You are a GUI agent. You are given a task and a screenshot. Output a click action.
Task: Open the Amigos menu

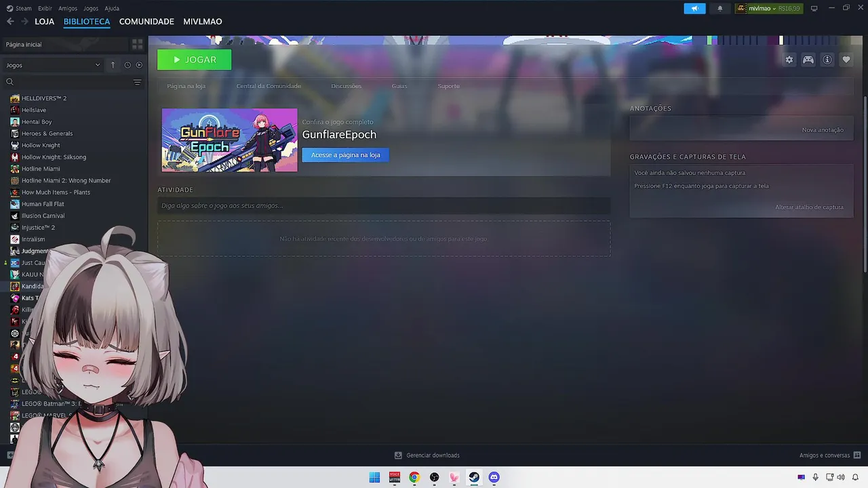[x=68, y=8]
